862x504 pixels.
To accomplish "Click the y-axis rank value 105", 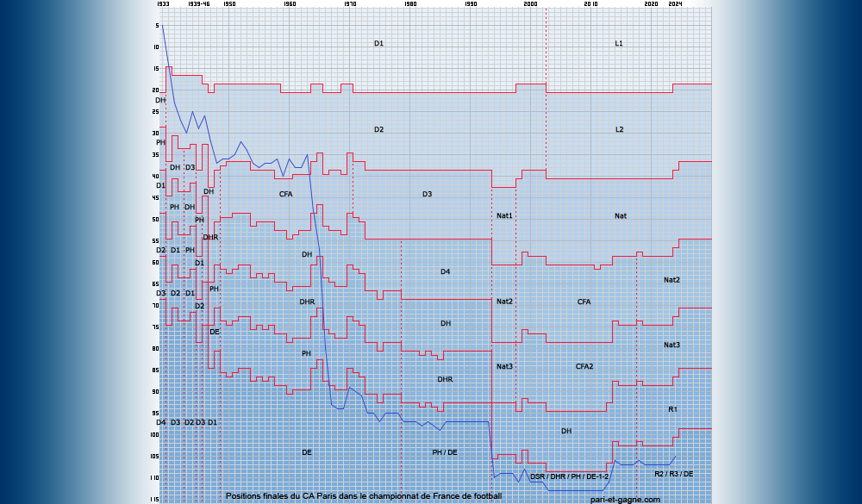I will point(154,456).
